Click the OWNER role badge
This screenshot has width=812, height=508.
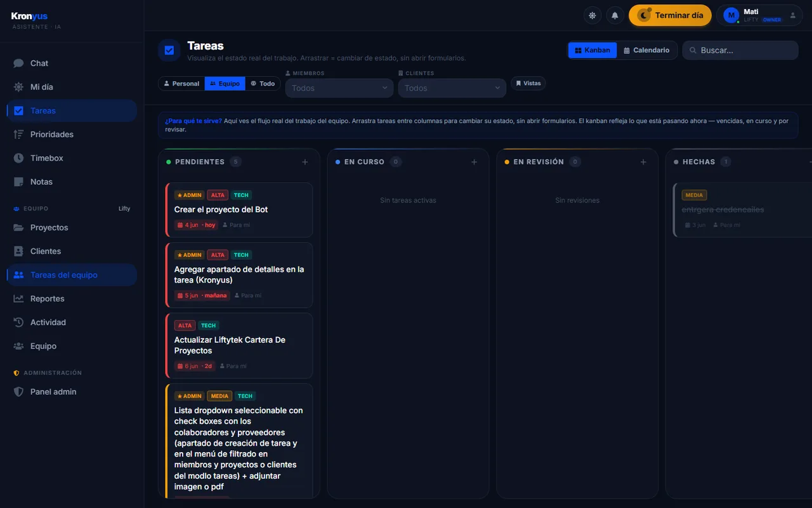[x=772, y=20]
